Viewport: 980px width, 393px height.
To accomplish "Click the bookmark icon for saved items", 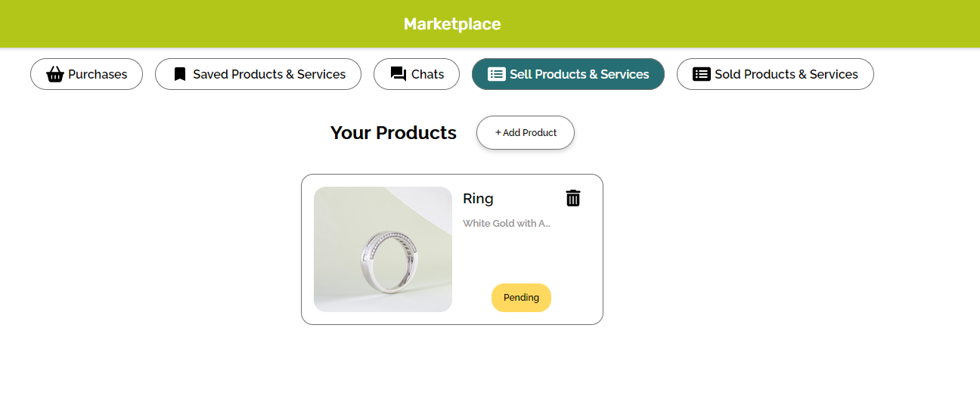I will pyautogui.click(x=179, y=74).
